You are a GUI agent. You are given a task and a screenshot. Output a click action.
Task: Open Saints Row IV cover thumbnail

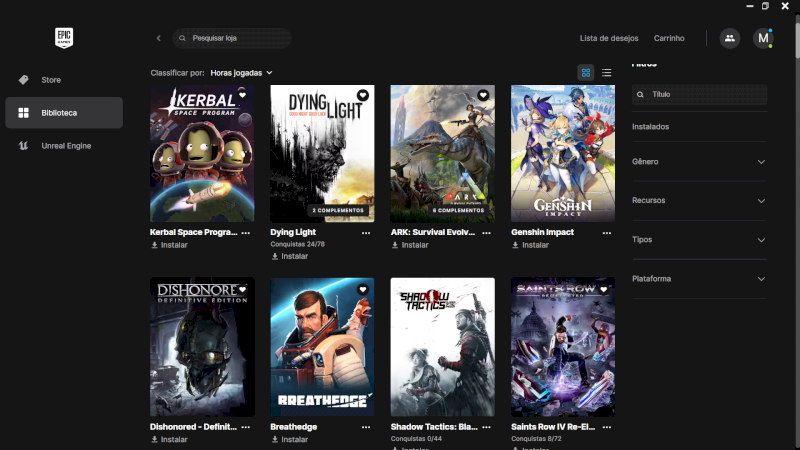click(563, 347)
